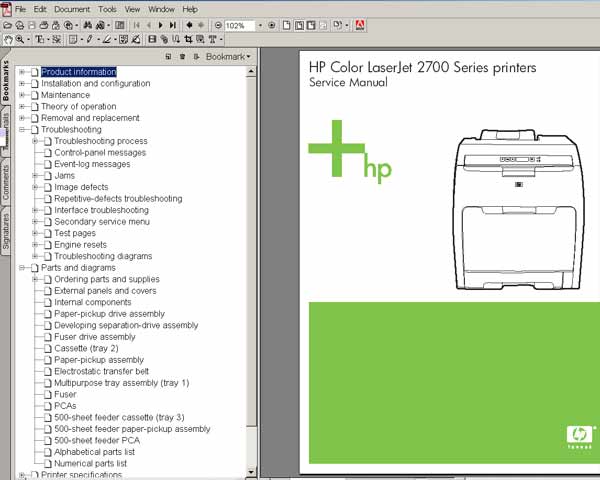The width and height of the screenshot is (600, 480).
Task: Click the 102% zoom field
Action: (240, 26)
